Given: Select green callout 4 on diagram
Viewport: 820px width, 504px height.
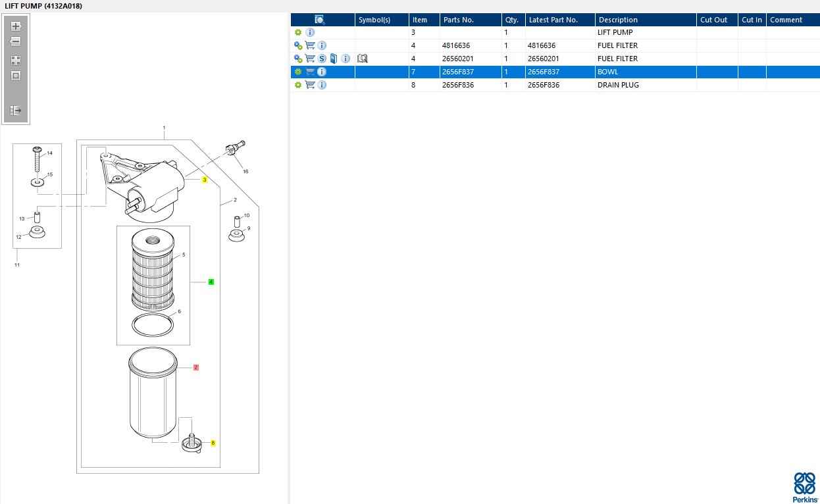Looking at the screenshot, I should (x=211, y=282).
